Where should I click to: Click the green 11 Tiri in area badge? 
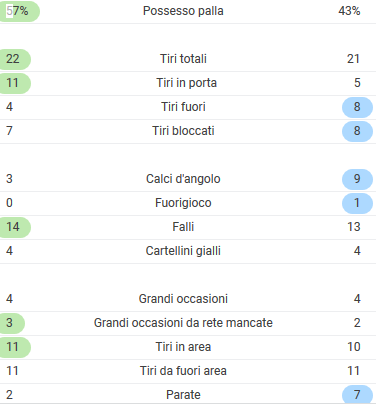15,347
